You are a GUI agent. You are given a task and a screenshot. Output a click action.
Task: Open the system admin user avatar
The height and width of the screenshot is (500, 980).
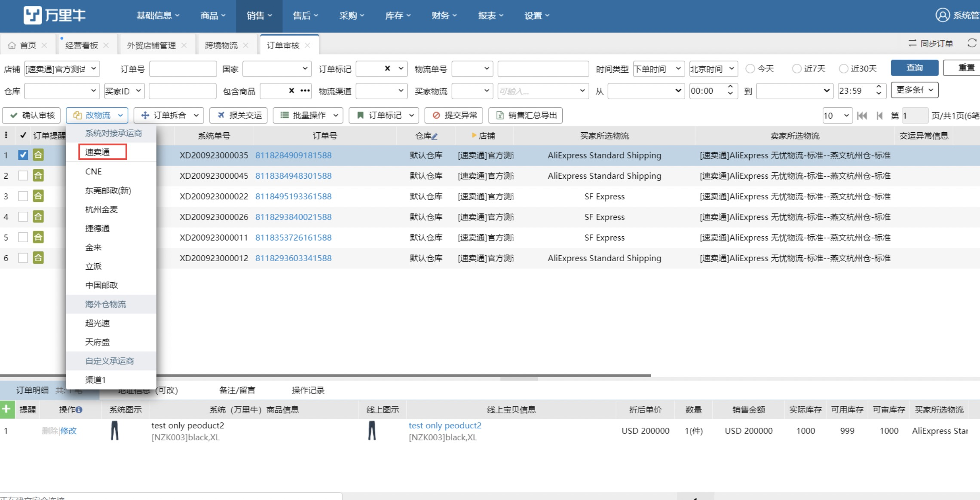942,15
